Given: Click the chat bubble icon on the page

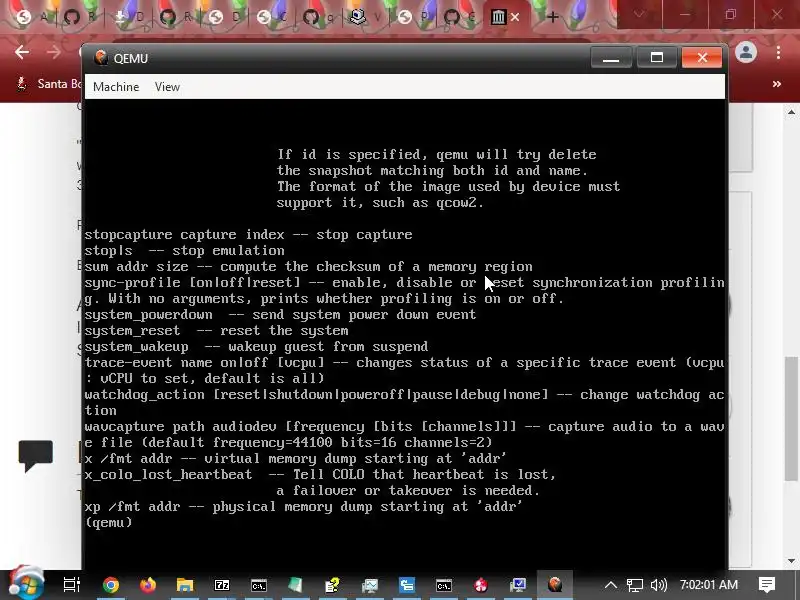Looking at the screenshot, I should click(36, 455).
